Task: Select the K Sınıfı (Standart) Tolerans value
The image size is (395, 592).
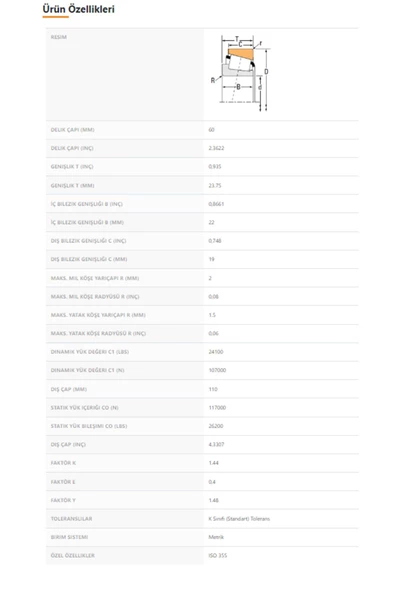Action: click(239, 519)
